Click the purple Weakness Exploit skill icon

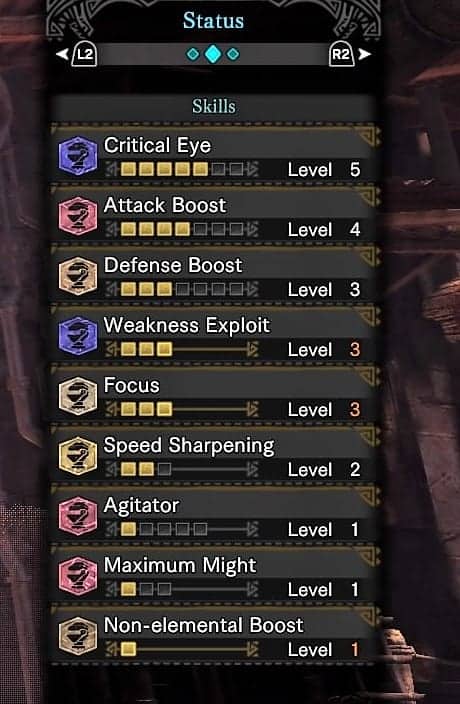click(78, 336)
